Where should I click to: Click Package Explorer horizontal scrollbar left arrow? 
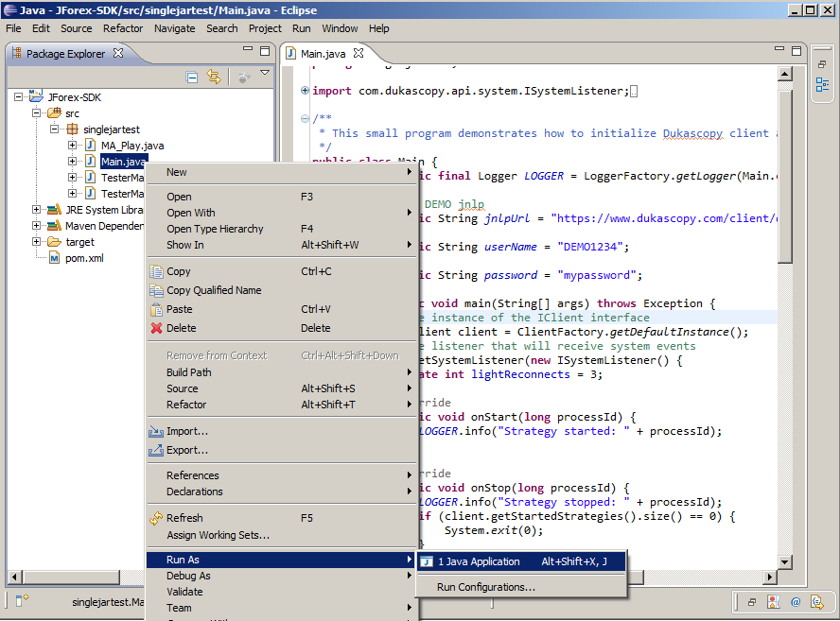click(x=14, y=578)
